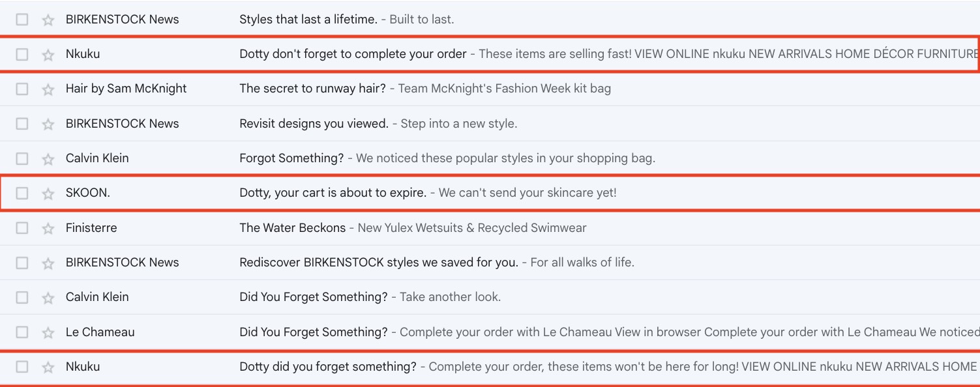Tick the checkbox next to the first Nkuku email

click(x=22, y=53)
